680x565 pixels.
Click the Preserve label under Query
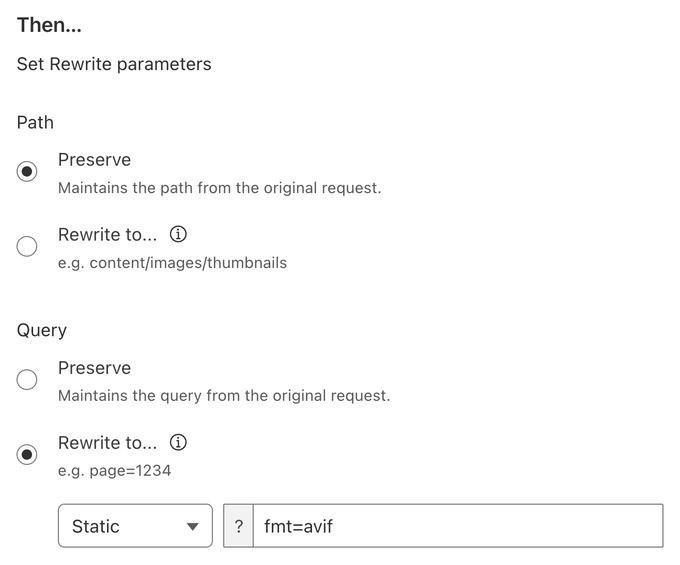coord(94,368)
